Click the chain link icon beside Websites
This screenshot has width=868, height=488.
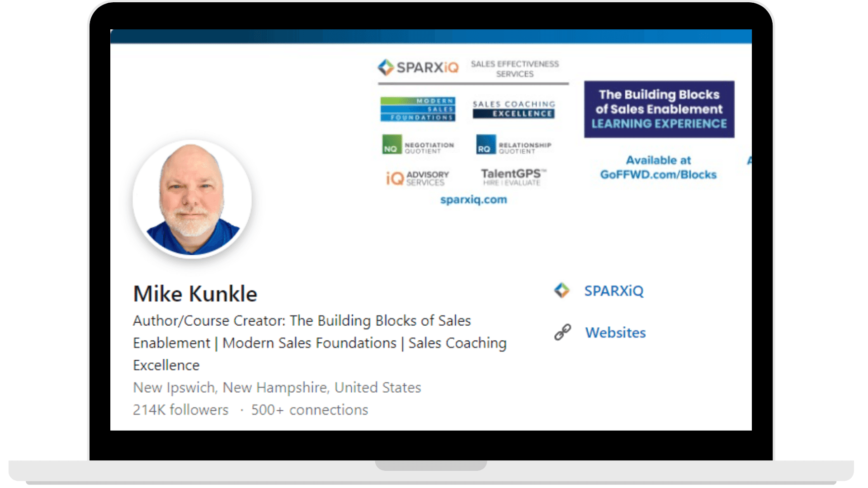562,332
